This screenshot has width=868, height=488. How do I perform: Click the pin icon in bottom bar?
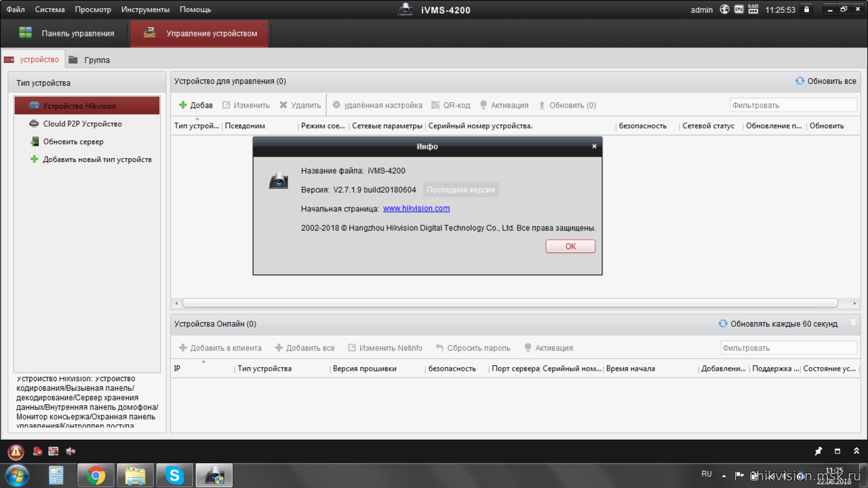[x=818, y=451]
